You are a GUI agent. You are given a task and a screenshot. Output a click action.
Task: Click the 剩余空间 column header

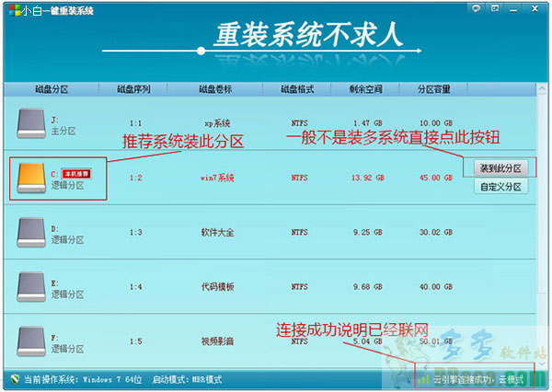(365, 89)
